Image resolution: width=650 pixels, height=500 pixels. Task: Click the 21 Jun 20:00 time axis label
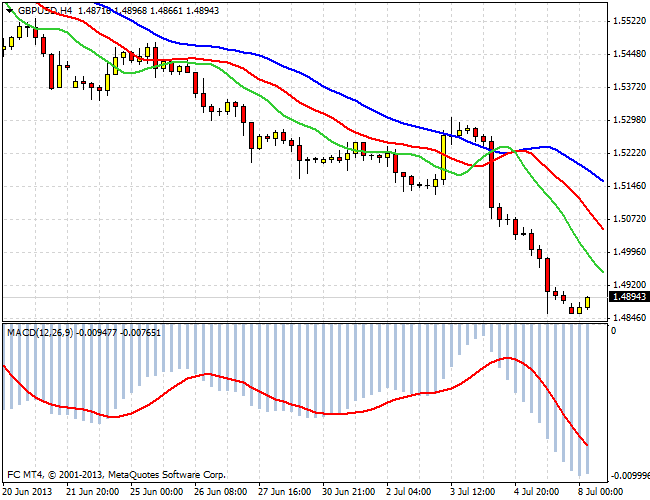point(92,492)
